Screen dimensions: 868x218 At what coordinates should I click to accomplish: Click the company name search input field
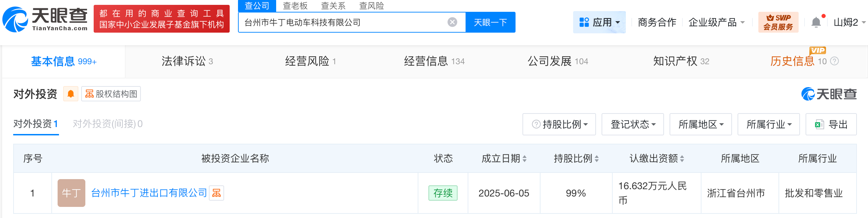click(x=343, y=23)
